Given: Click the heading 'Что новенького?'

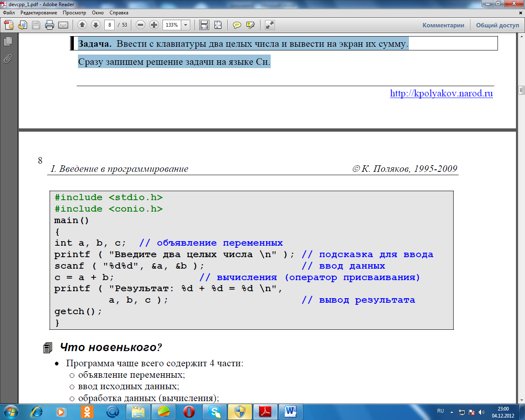Looking at the screenshot, I should point(111,347).
